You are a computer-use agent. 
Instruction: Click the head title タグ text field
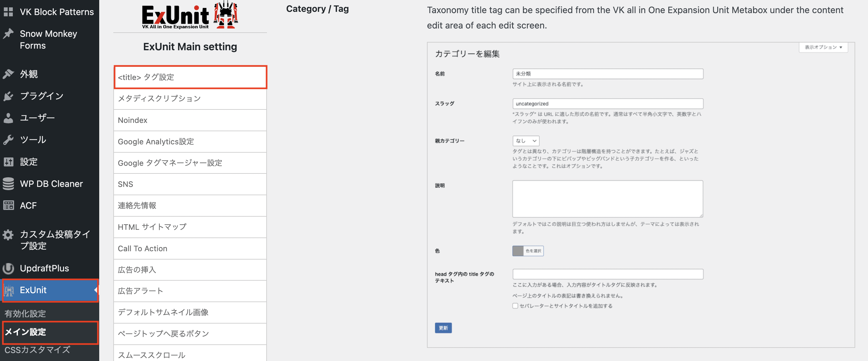(x=607, y=274)
